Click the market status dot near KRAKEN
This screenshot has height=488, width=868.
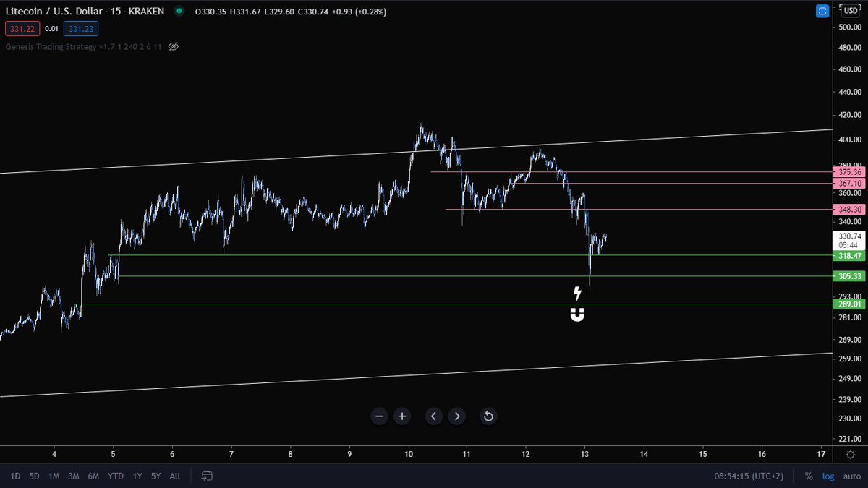coord(179,11)
